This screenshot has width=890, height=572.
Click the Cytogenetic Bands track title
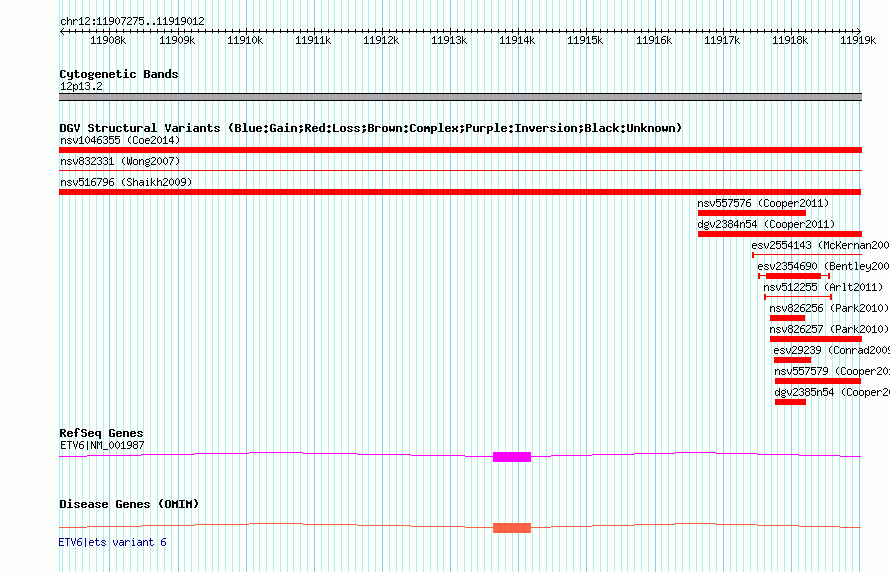119,74
